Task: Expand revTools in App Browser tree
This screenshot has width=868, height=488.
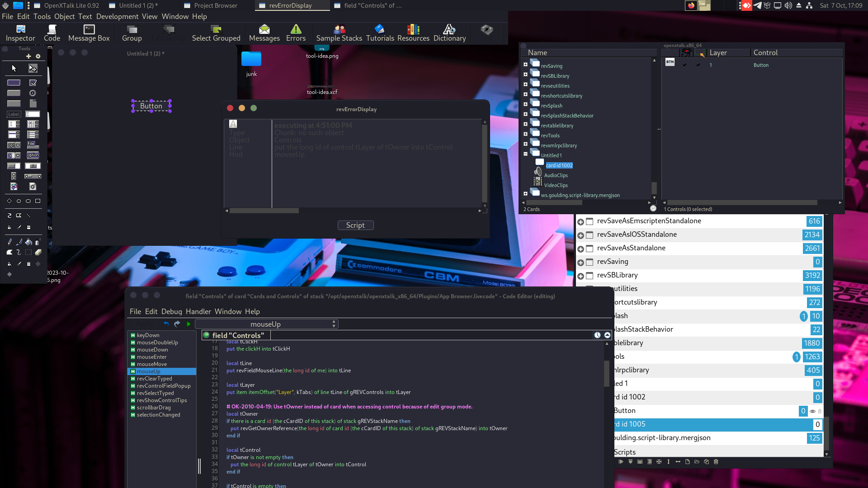Action: pos(525,134)
